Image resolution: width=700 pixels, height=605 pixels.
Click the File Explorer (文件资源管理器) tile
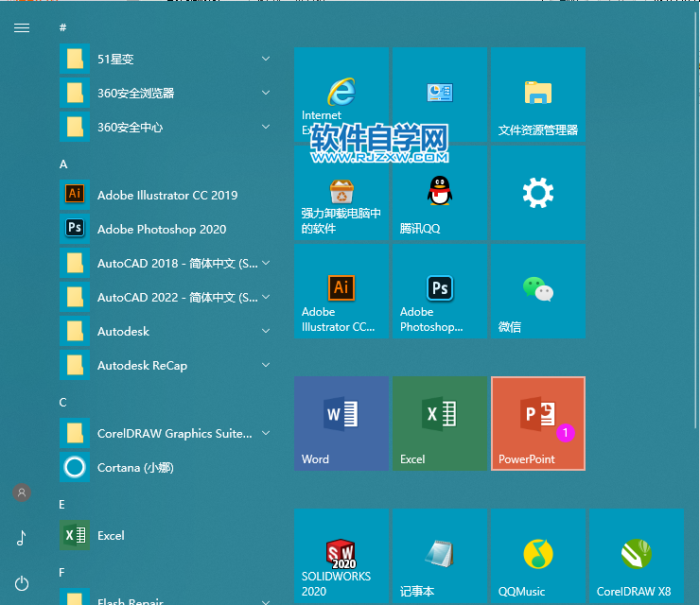(537, 95)
